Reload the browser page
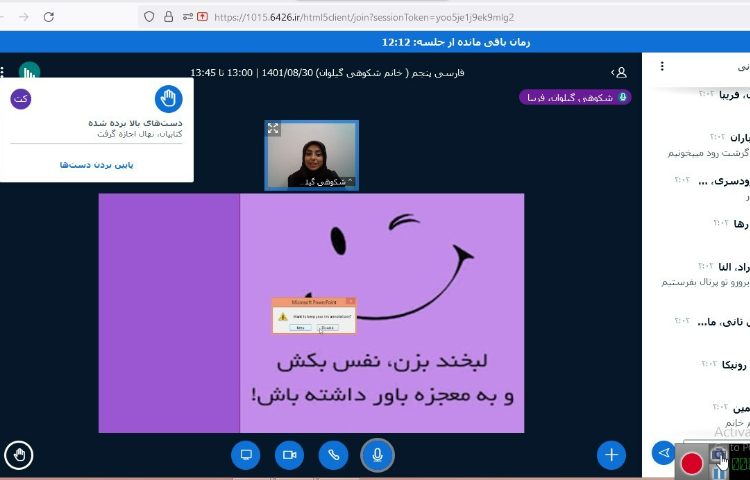The width and height of the screenshot is (750, 480). click(49, 17)
